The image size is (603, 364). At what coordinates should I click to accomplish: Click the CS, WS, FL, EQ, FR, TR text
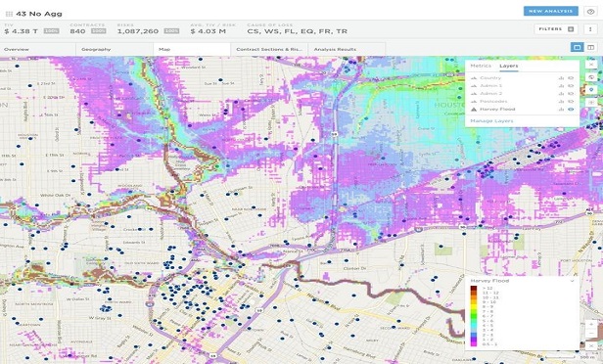point(298,31)
